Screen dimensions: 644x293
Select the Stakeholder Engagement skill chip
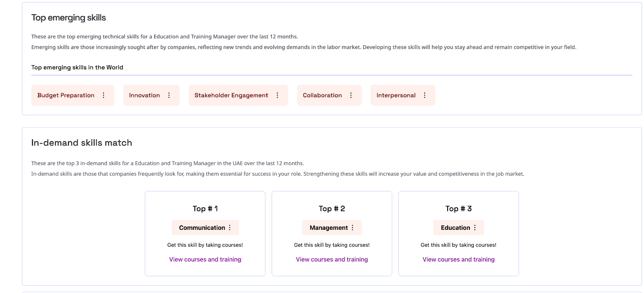pos(231,95)
